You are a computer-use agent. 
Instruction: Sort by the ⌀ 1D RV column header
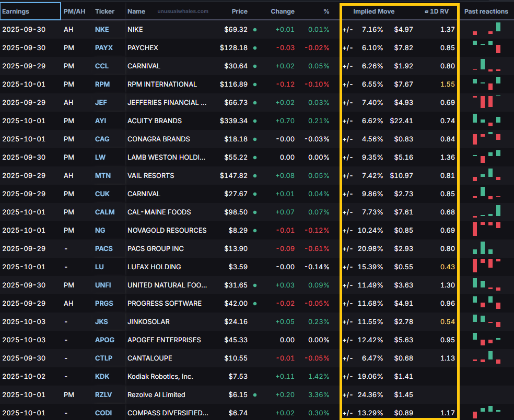click(x=436, y=11)
